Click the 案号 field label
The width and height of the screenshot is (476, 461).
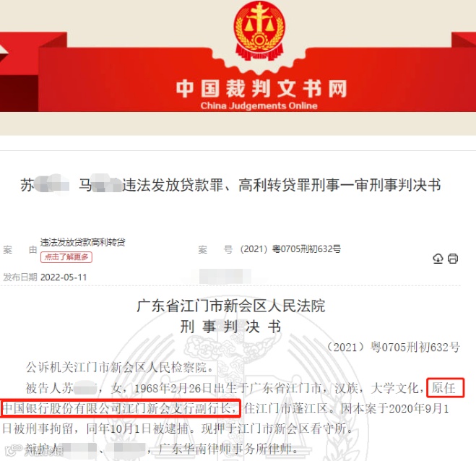click(215, 250)
